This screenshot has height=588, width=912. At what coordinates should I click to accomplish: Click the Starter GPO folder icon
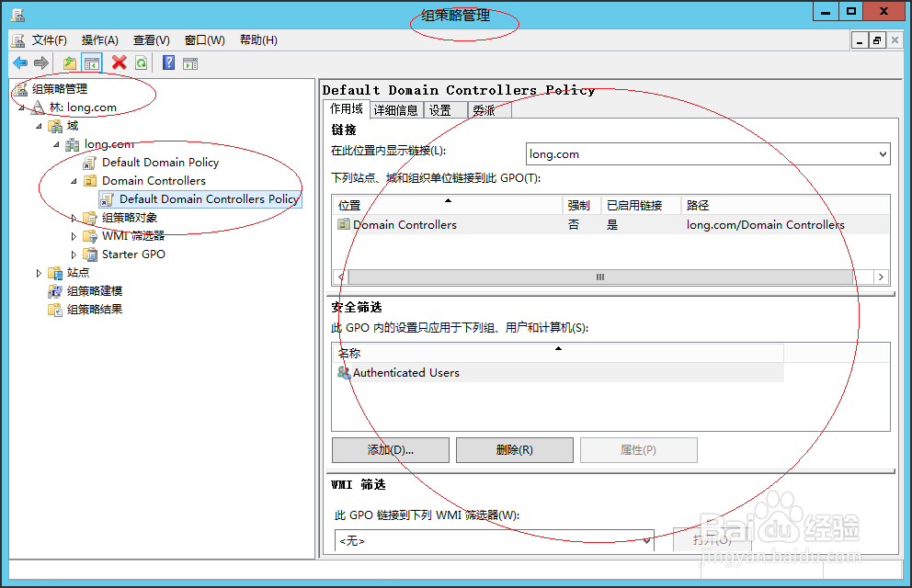coord(90,254)
